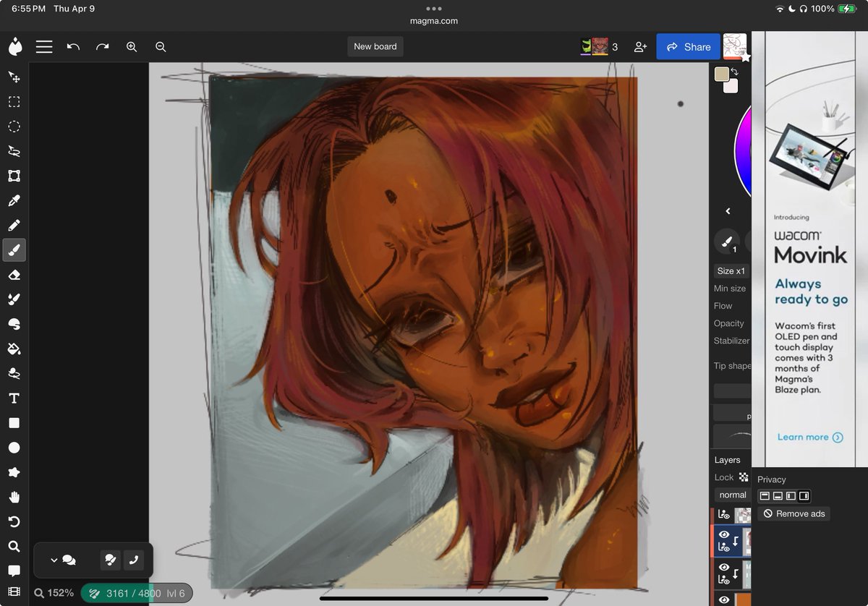Image resolution: width=868 pixels, height=606 pixels.
Task: Set ad position to top
Action: click(x=765, y=496)
